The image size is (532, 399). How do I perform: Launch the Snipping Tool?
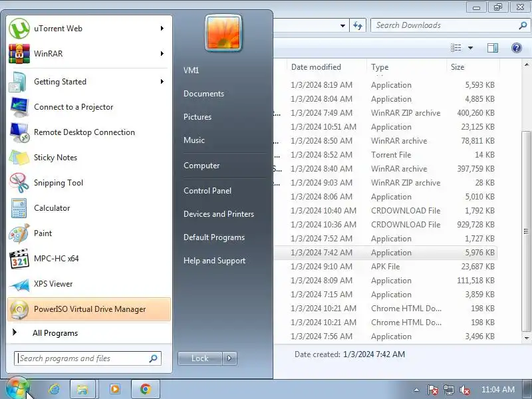tap(89, 183)
